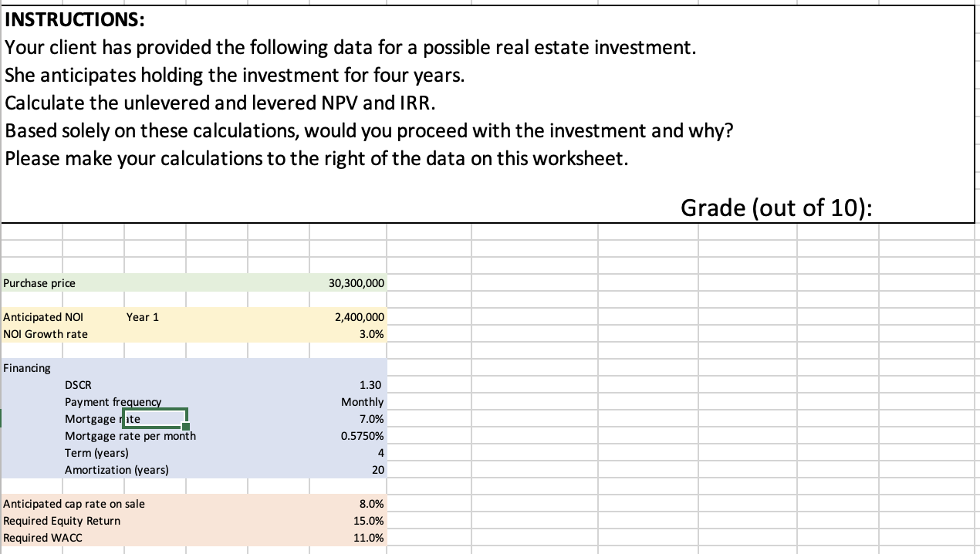Select the Purchase price value 30,300,000 cell
This screenshot has width=980, height=554.
click(348, 283)
